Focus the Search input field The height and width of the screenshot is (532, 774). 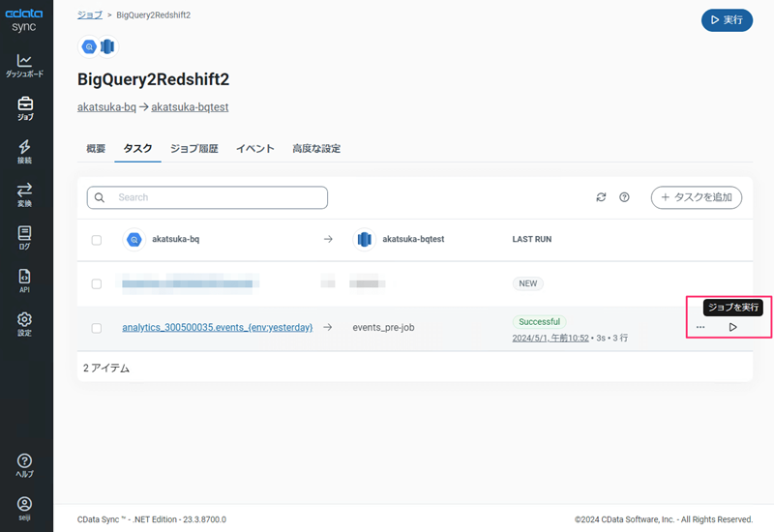pos(207,197)
